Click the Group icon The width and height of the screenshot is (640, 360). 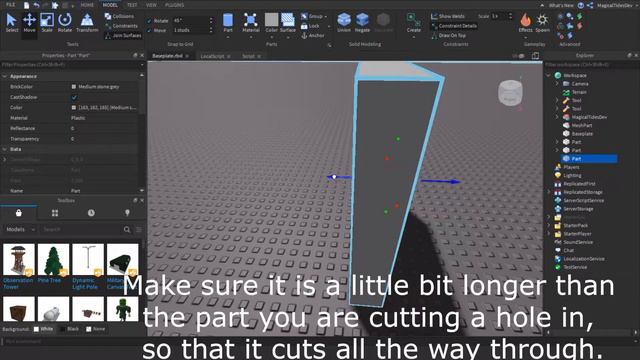point(304,16)
